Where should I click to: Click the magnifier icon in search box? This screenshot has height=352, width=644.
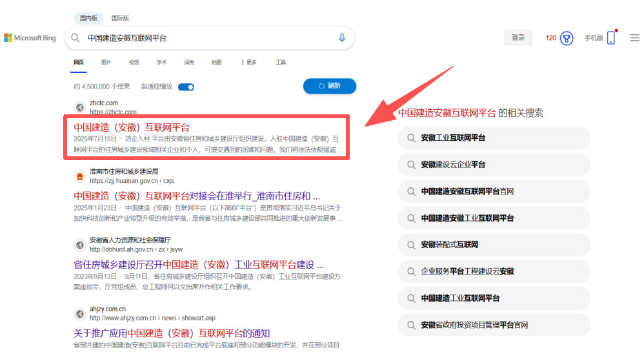point(75,38)
